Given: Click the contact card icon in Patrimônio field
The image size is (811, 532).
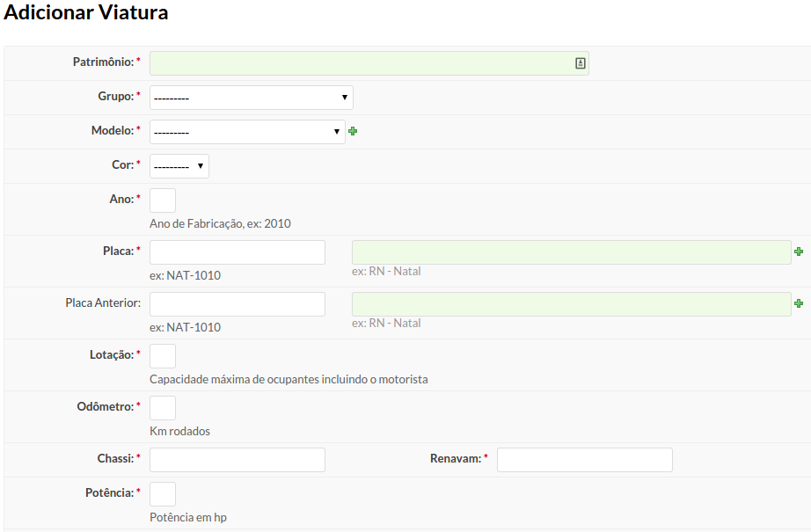Looking at the screenshot, I should point(580,63).
